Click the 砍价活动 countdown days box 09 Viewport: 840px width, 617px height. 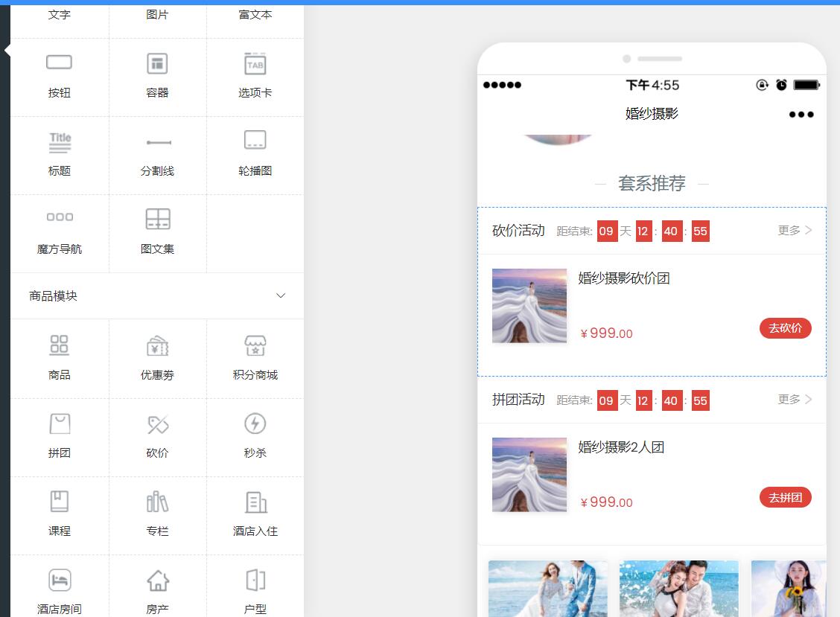607,231
